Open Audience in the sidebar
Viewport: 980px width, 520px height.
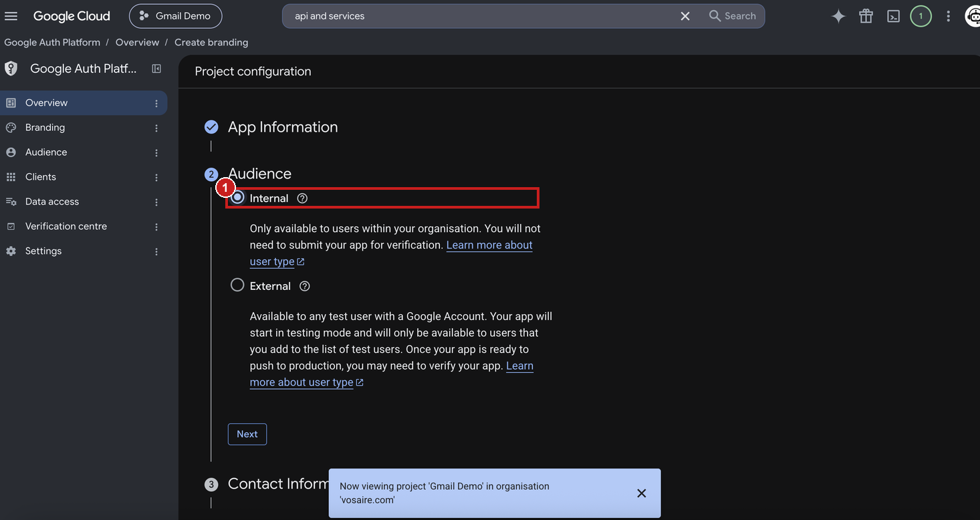83,152
